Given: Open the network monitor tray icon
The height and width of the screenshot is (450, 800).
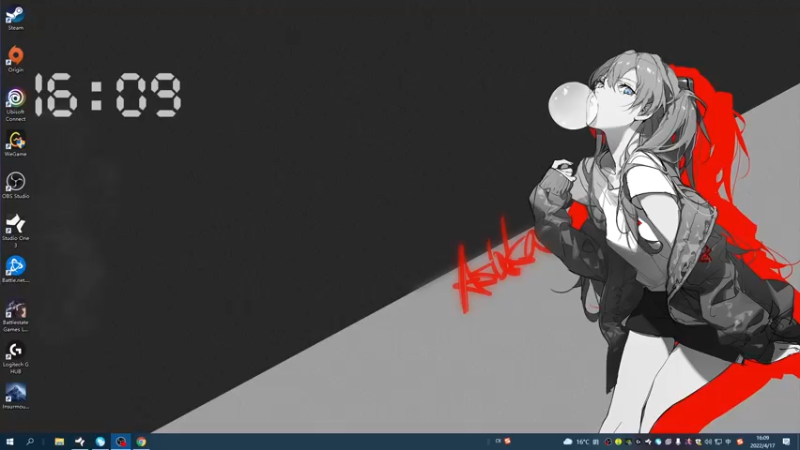Looking at the screenshot, I should coord(718,442).
